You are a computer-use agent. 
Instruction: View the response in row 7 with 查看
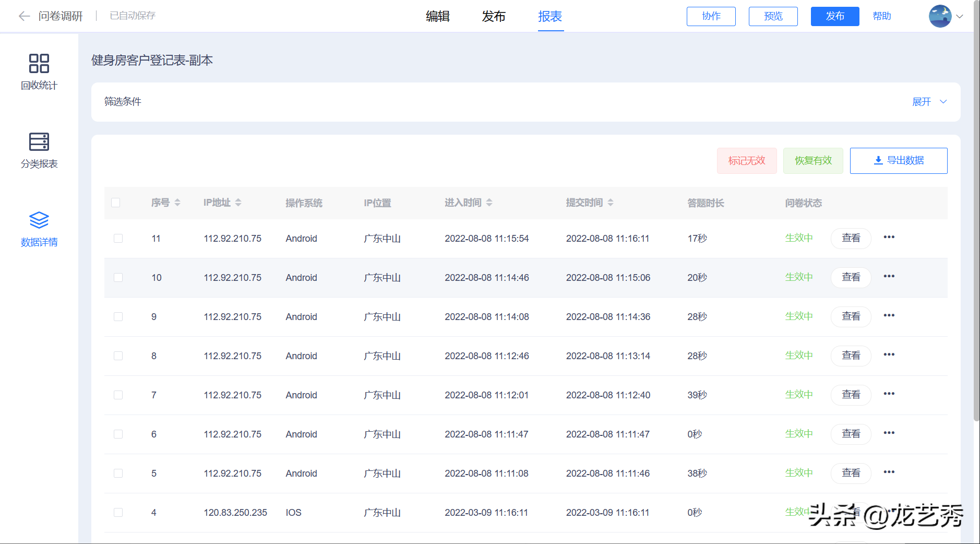click(851, 395)
